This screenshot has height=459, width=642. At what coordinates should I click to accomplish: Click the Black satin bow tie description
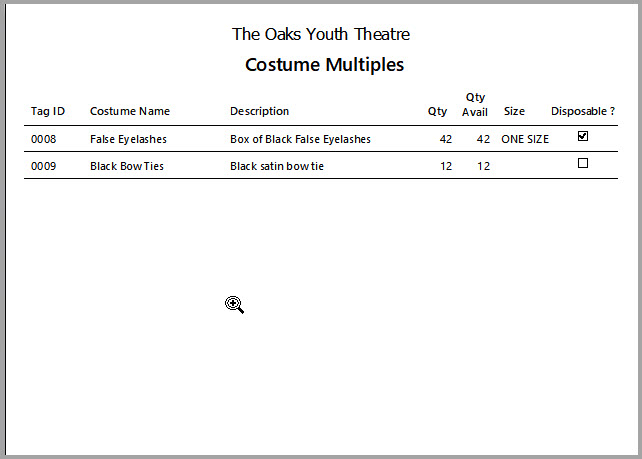pyautogui.click(x=277, y=166)
